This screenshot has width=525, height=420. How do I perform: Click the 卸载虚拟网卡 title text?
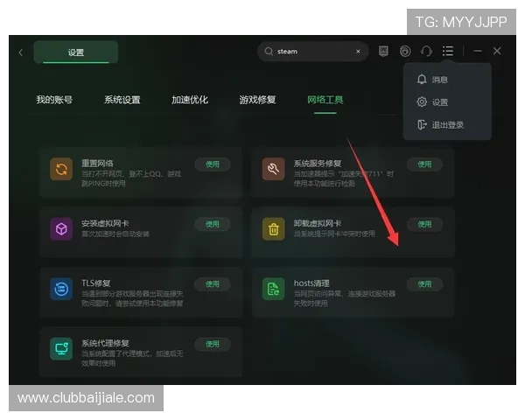(x=318, y=223)
